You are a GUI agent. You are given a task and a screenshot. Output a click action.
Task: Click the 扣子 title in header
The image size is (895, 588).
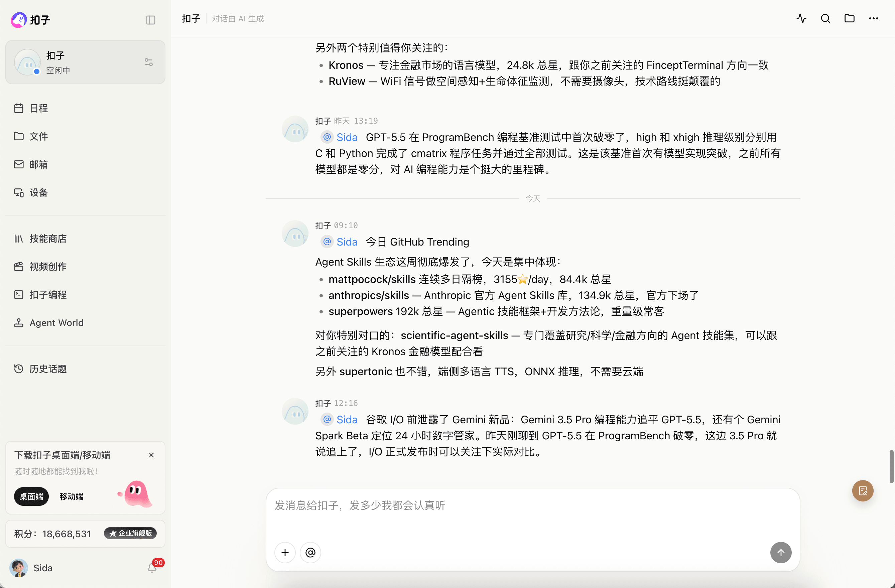coord(191,18)
